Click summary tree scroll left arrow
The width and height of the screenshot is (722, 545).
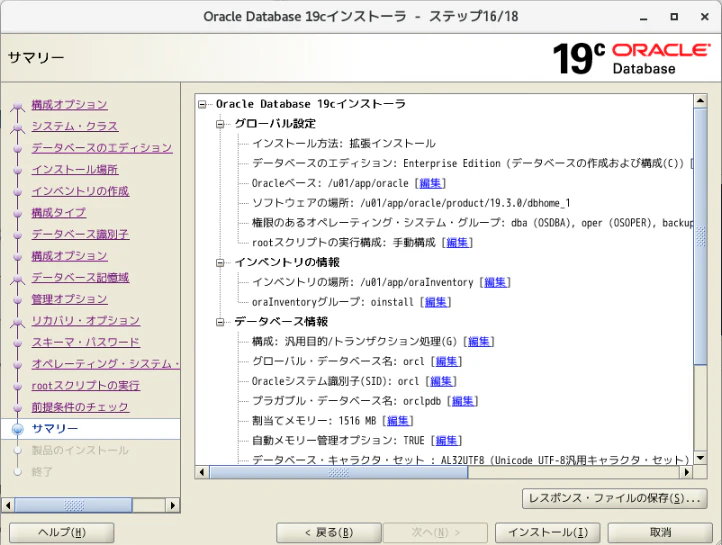[202, 472]
